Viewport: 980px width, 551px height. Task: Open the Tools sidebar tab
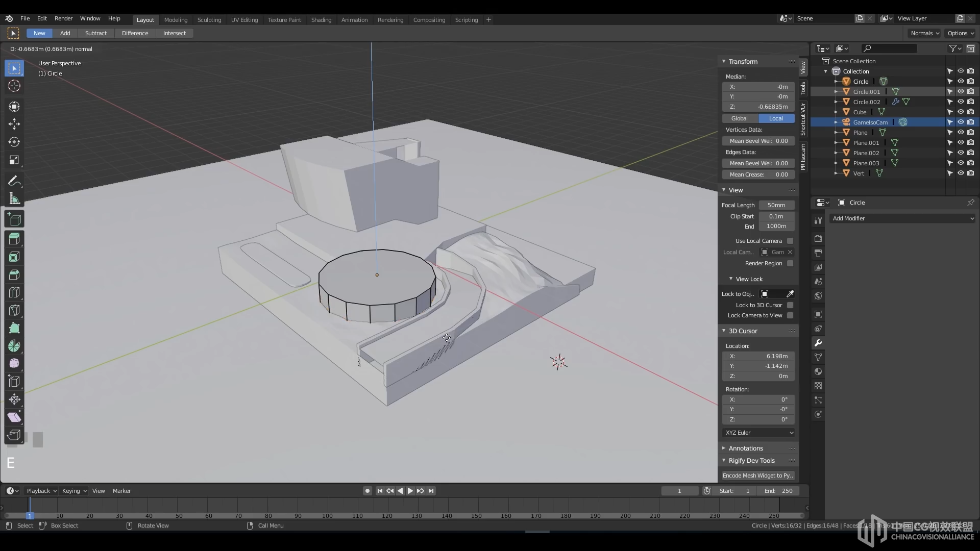pos(803,88)
